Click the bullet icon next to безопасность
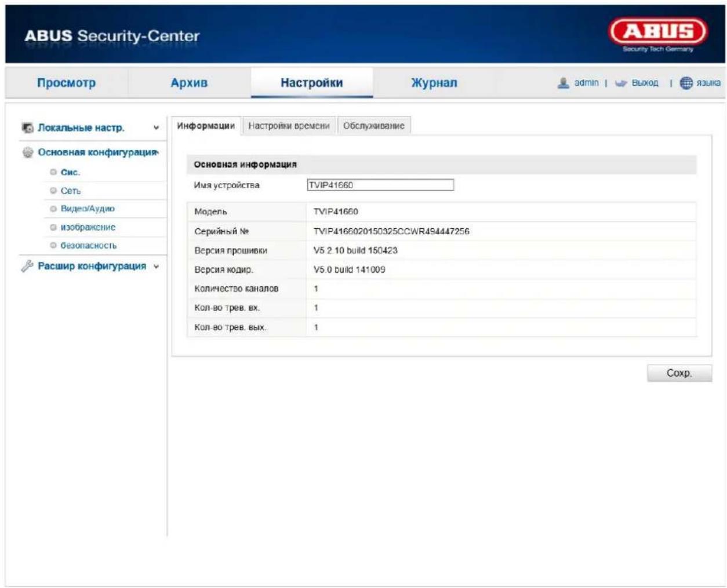 (53, 246)
